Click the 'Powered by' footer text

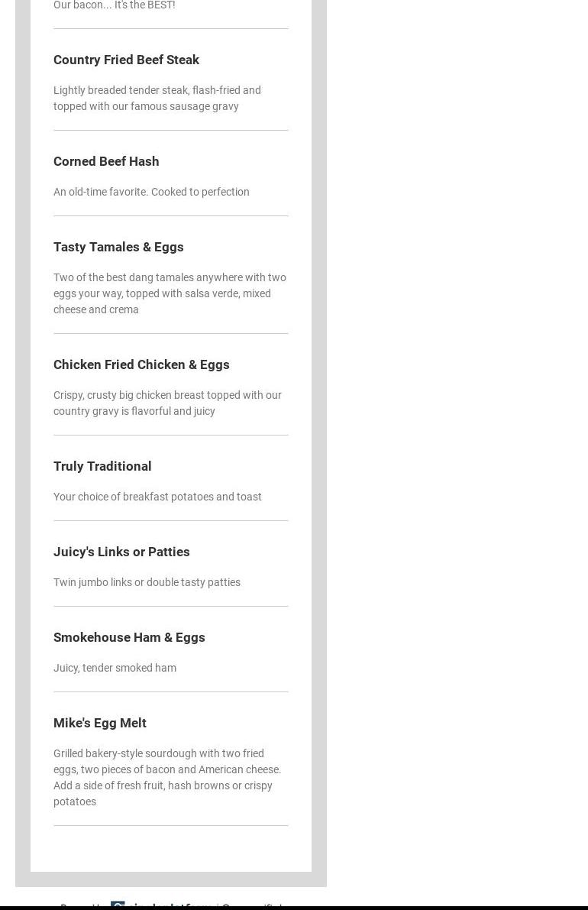coord(82,906)
